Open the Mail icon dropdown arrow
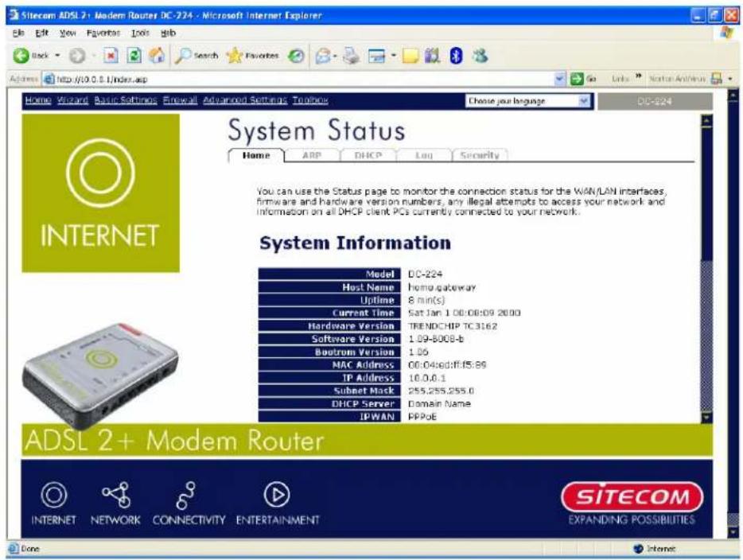The height and width of the screenshot is (560, 743). (x=335, y=56)
